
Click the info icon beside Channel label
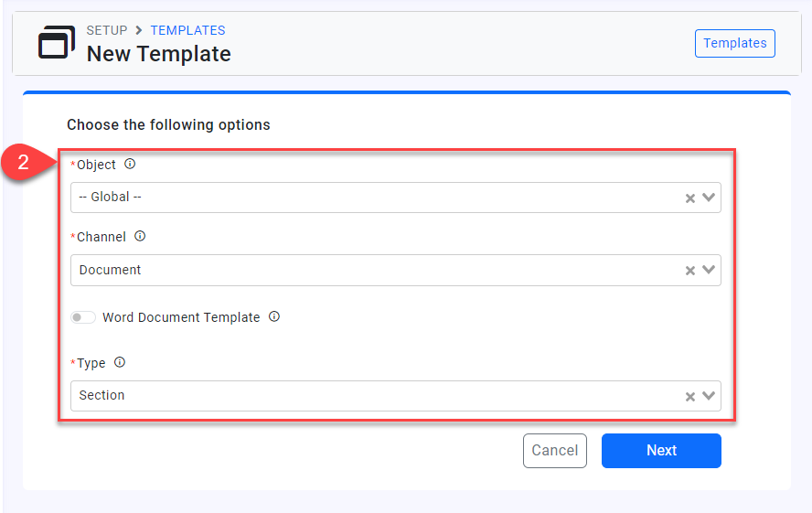140,236
